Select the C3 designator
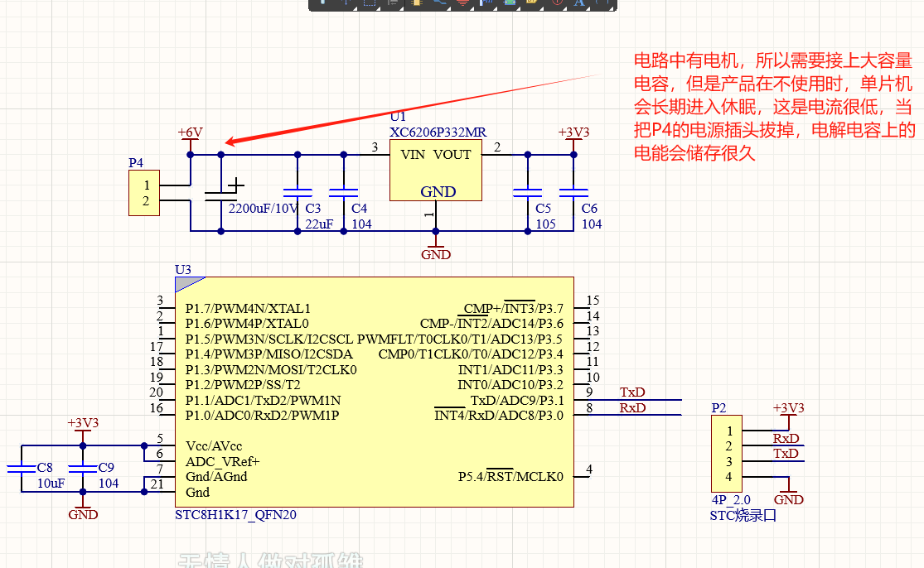This screenshot has width=924, height=568. pos(313,209)
